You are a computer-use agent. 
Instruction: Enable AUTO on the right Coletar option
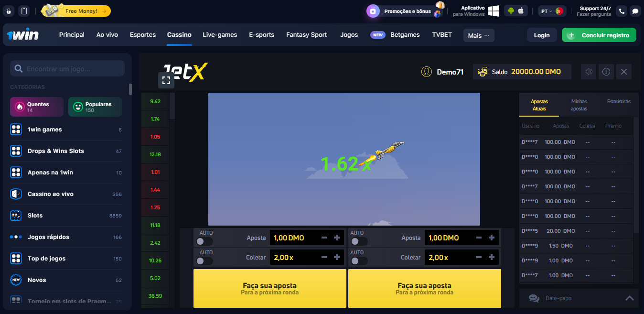(359, 260)
